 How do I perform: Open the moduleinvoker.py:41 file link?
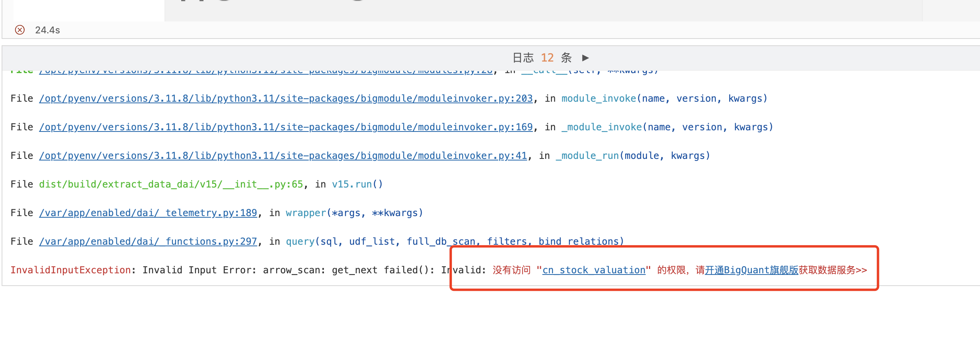(283, 156)
